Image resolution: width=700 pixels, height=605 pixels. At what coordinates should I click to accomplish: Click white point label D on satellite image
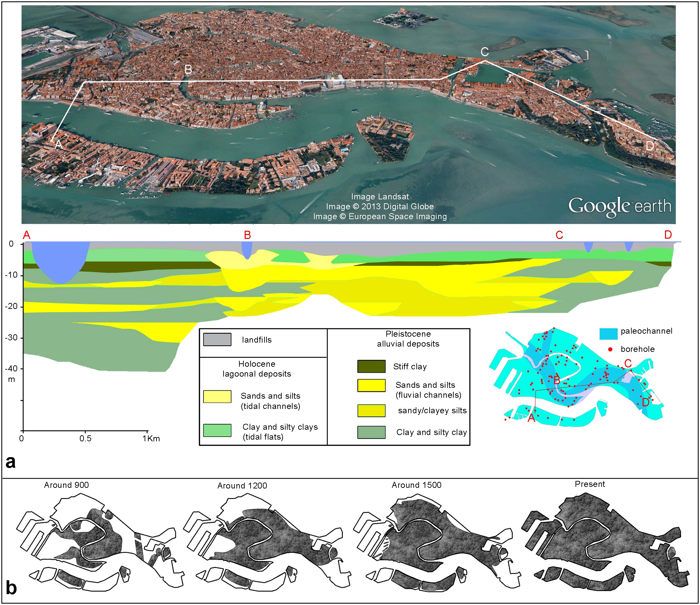coord(650,146)
